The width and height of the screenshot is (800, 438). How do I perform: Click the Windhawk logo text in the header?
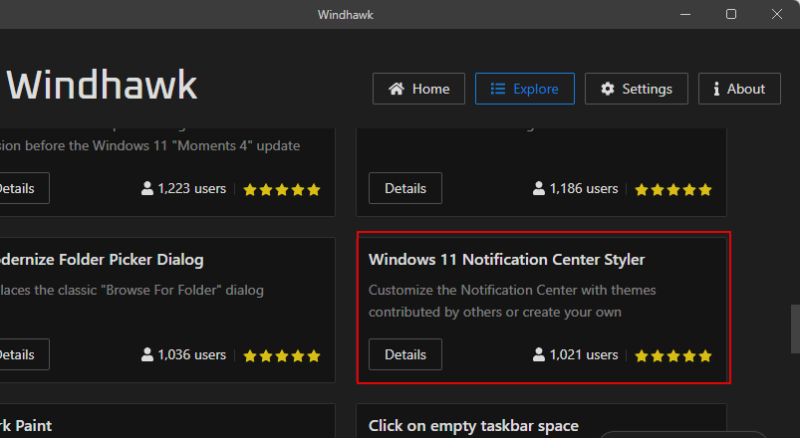[102, 86]
